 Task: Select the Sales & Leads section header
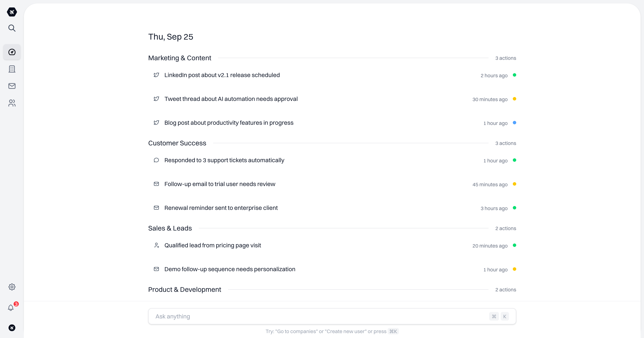click(x=170, y=228)
